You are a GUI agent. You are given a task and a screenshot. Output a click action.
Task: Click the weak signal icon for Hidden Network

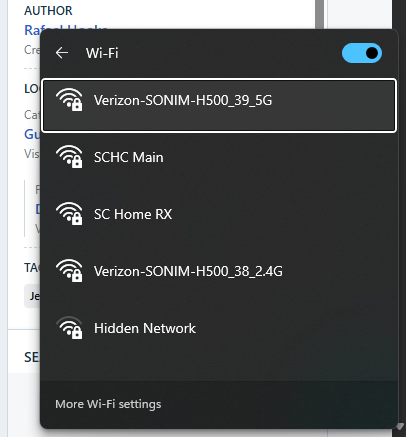pyautogui.click(x=69, y=328)
